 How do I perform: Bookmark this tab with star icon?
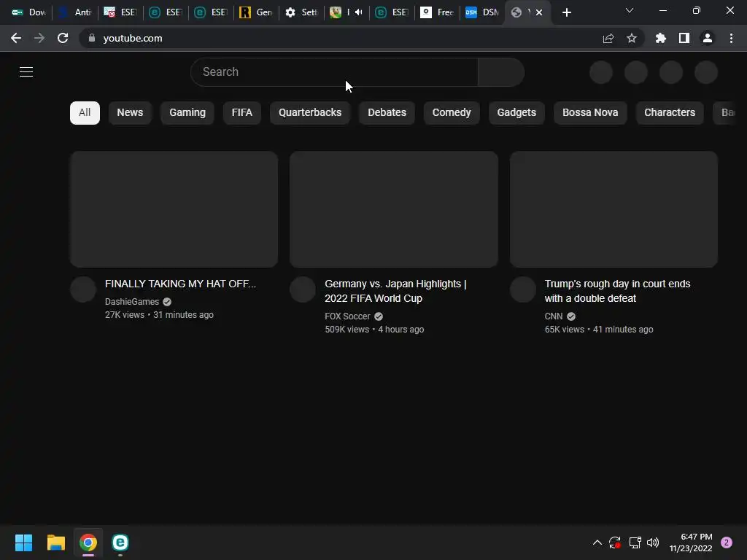pos(632,38)
